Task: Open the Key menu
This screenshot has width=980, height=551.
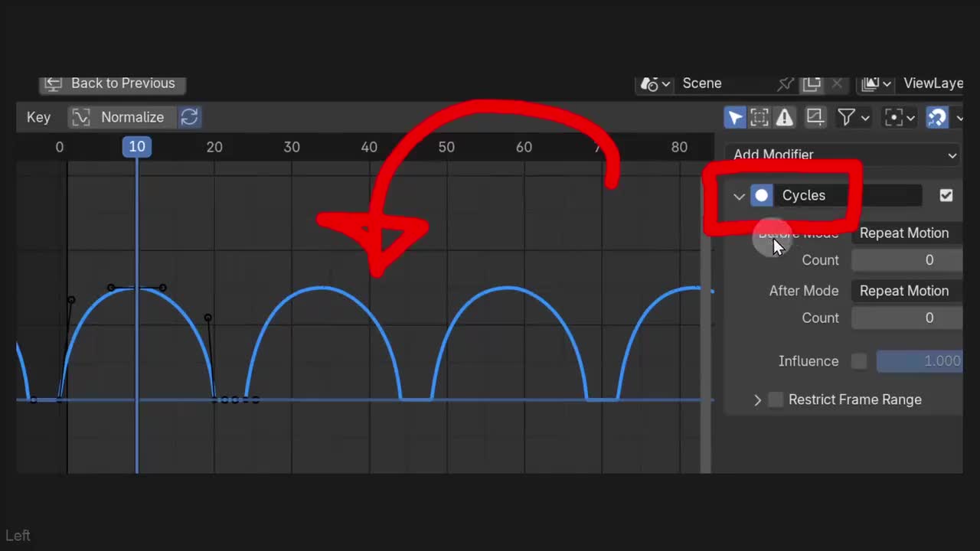Action: pyautogui.click(x=38, y=117)
